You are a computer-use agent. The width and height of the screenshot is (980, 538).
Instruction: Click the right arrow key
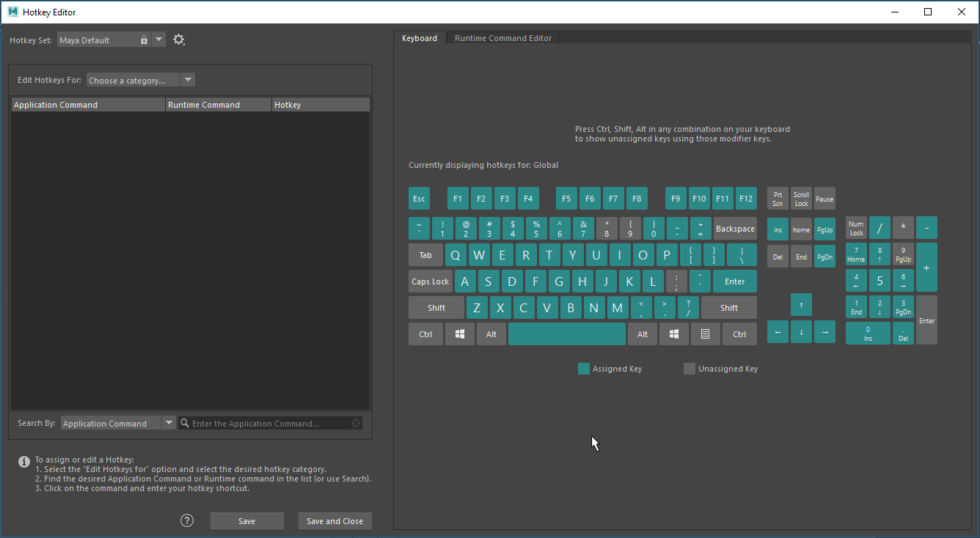[x=824, y=332]
